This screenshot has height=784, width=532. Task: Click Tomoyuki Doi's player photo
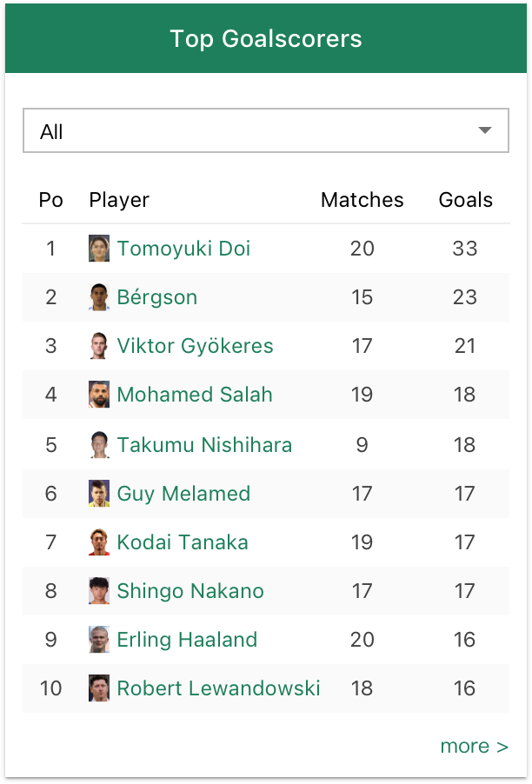[x=99, y=249]
